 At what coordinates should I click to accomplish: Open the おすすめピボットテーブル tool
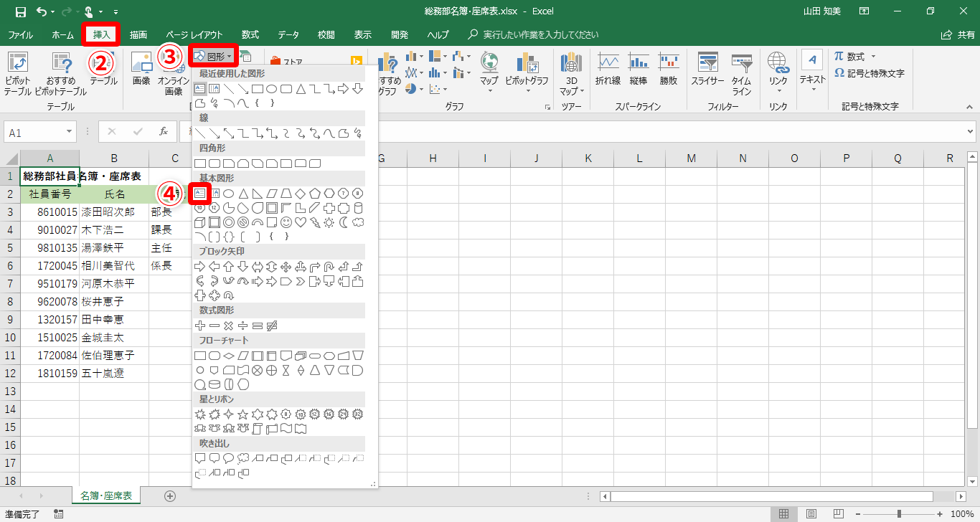point(60,74)
